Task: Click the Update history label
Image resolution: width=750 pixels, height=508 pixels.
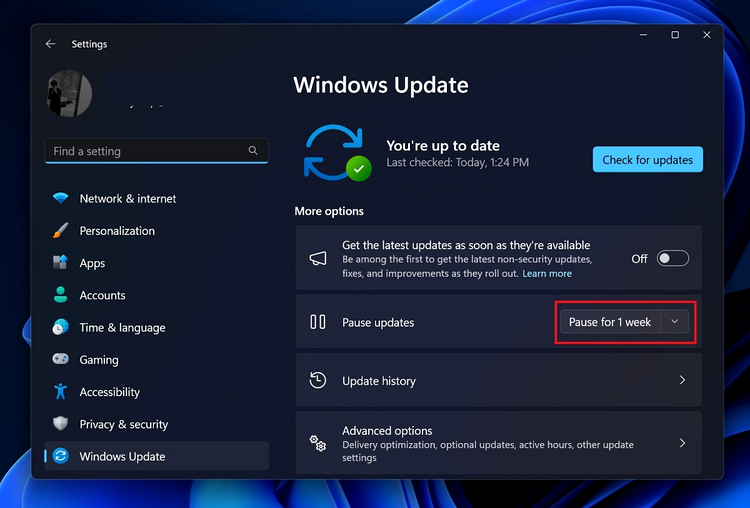Action: [379, 381]
